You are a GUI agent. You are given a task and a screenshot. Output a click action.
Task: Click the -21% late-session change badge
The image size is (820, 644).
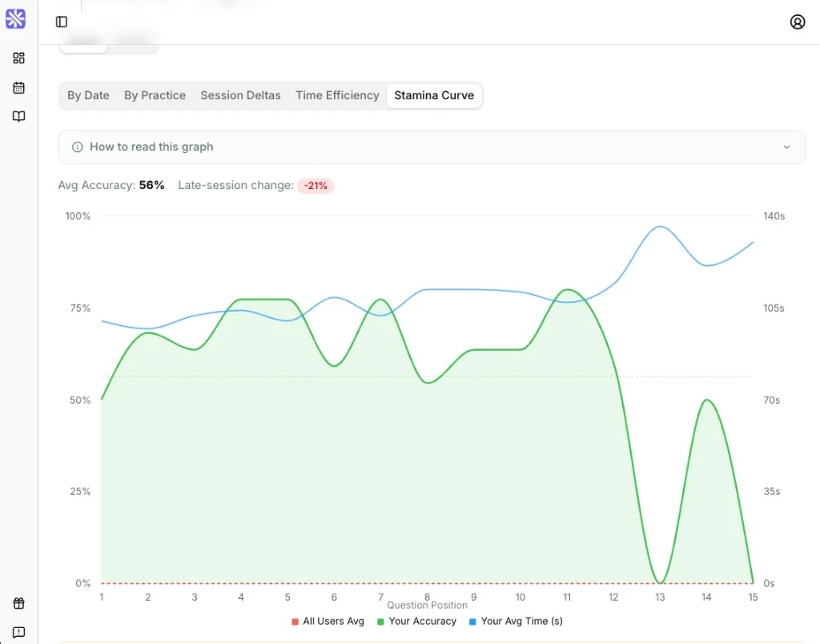[x=316, y=186]
